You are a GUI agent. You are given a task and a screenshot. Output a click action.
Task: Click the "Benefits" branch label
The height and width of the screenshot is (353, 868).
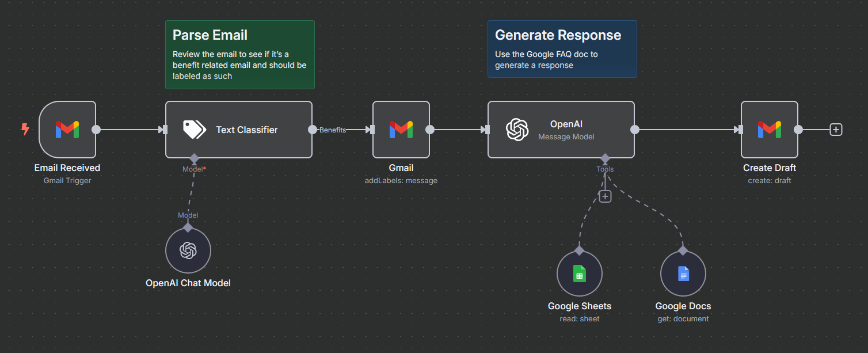point(333,130)
